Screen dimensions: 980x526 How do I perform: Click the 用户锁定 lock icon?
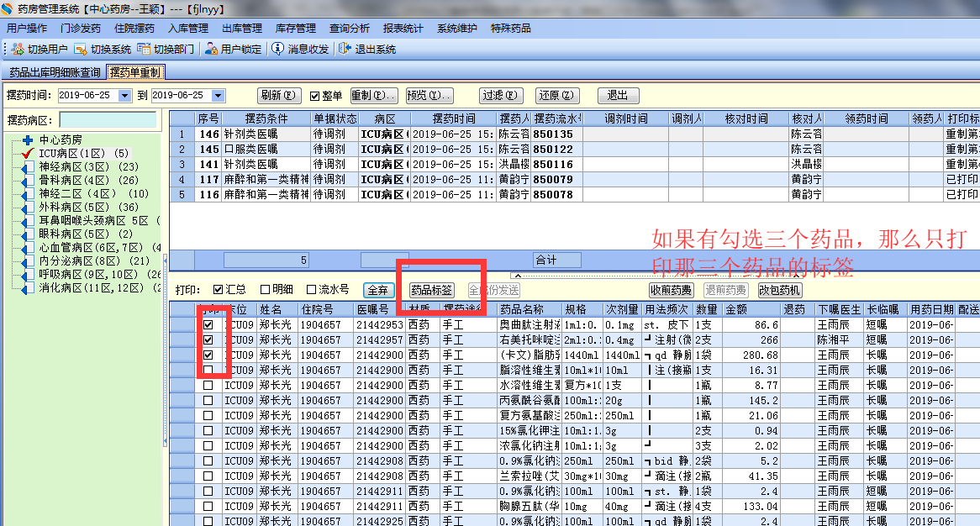tap(211, 49)
